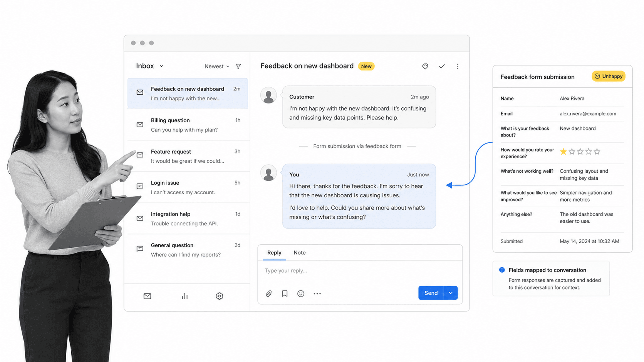The image size is (644, 362).
Task: Click the blue info icon beside Fields mapped
Action: (502, 270)
